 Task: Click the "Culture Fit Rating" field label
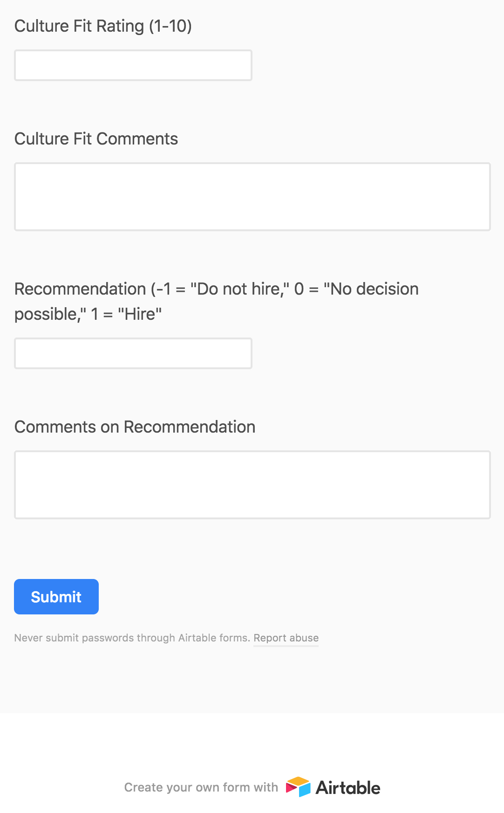pyautogui.click(x=79, y=26)
